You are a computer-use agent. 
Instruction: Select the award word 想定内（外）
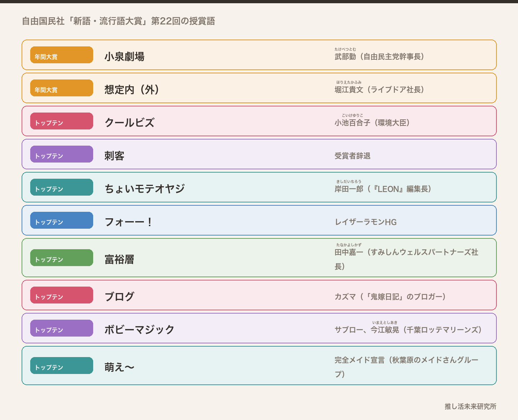[132, 90]
